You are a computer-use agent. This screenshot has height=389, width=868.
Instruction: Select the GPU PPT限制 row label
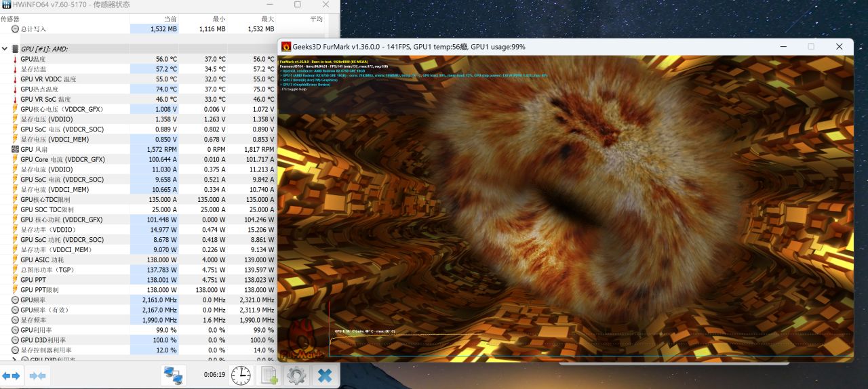pos(39,290)
